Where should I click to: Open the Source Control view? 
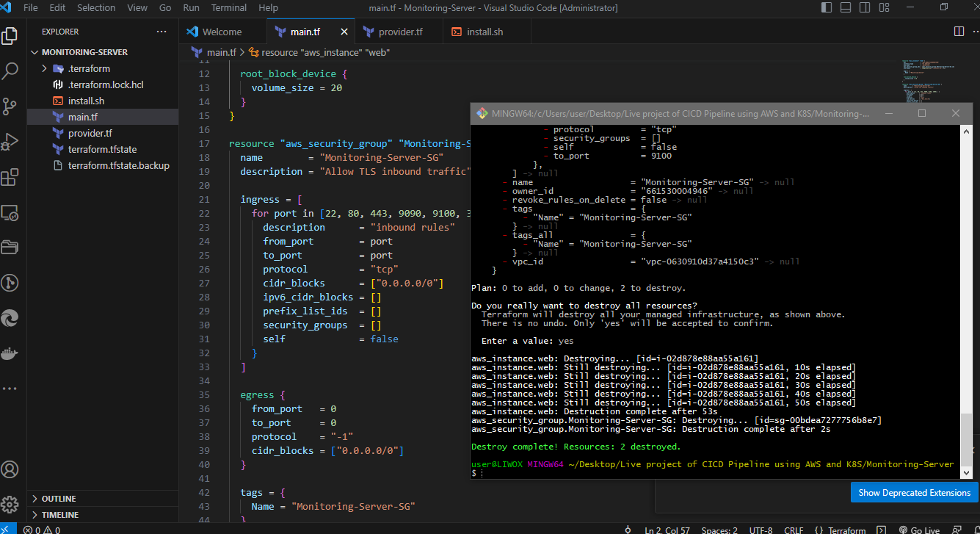(10, 107)
